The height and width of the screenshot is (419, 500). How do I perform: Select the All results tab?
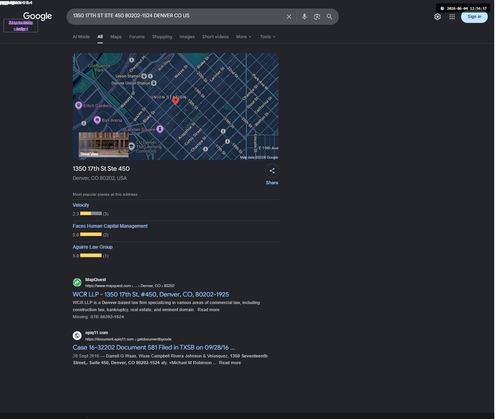click(100, 37)
